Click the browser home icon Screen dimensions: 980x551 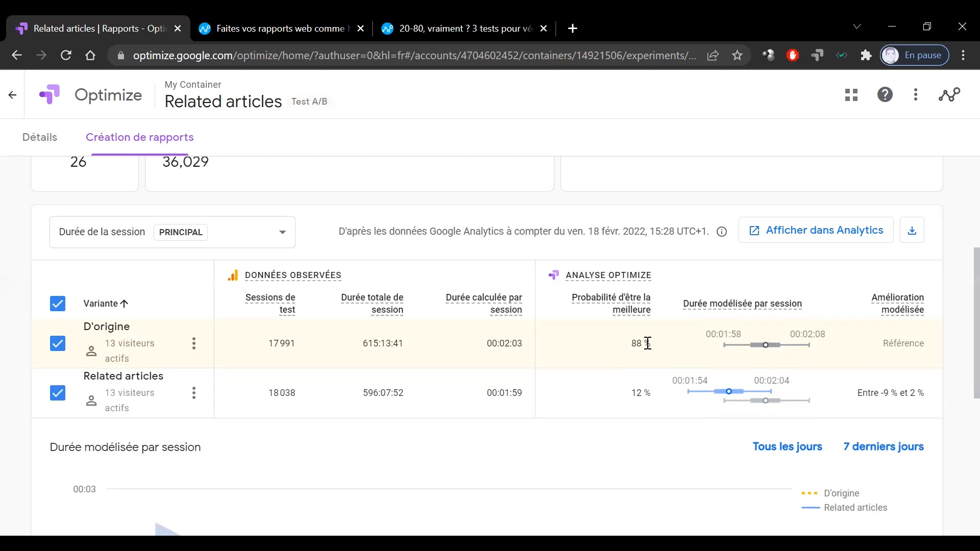coord(90,55)
